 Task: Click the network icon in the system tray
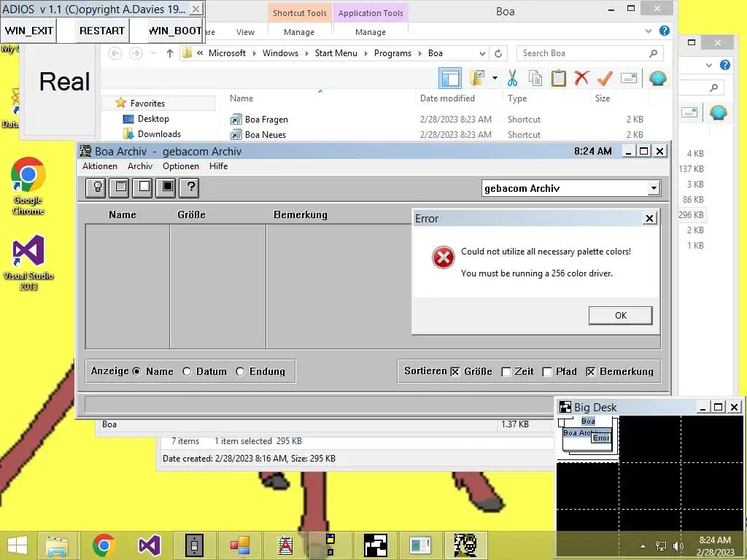(x=661, y=546)
